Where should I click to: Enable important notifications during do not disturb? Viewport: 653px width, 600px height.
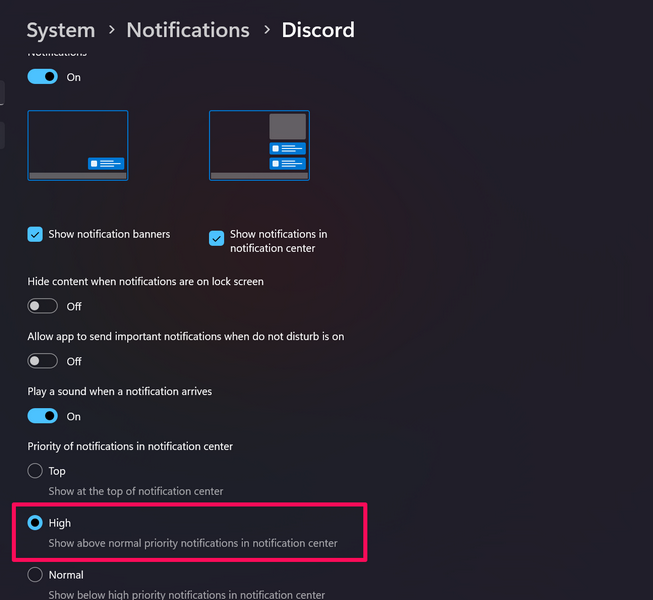(x=43, y=361)
